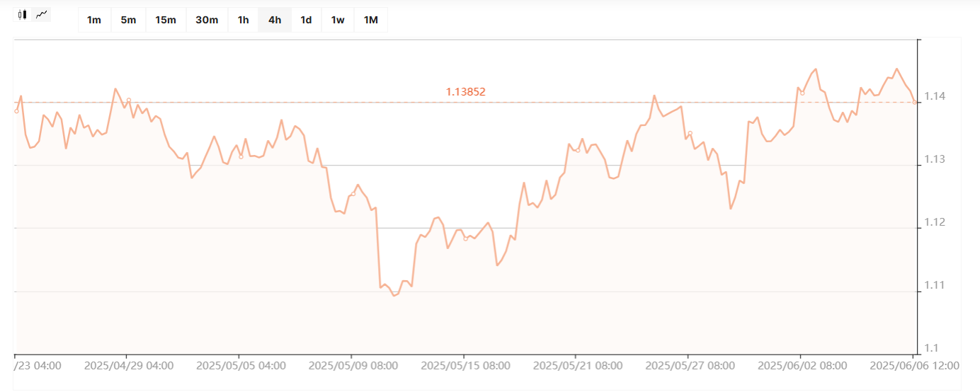Click the 2025/05/27 08:00 date label

(690, 366)
